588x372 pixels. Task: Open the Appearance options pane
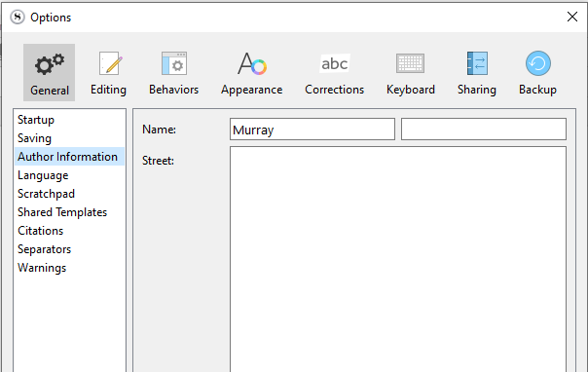pyautogui.click(x=251, y=72)
